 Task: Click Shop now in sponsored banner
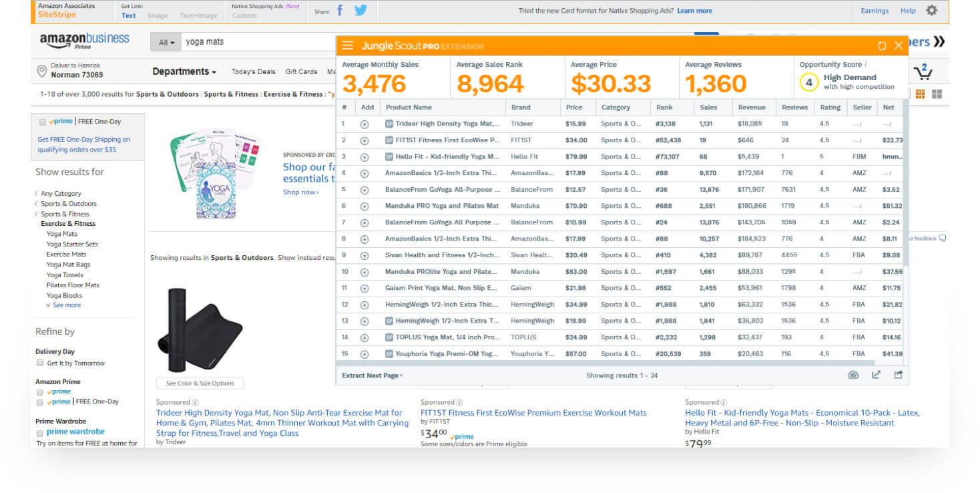(300, 192)
